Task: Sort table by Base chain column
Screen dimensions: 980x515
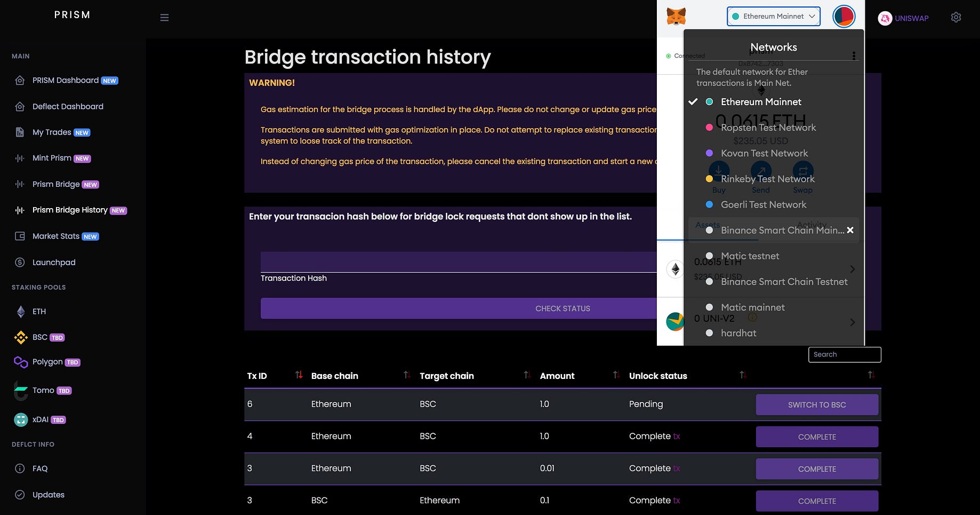Action: (x=407, y=375)
